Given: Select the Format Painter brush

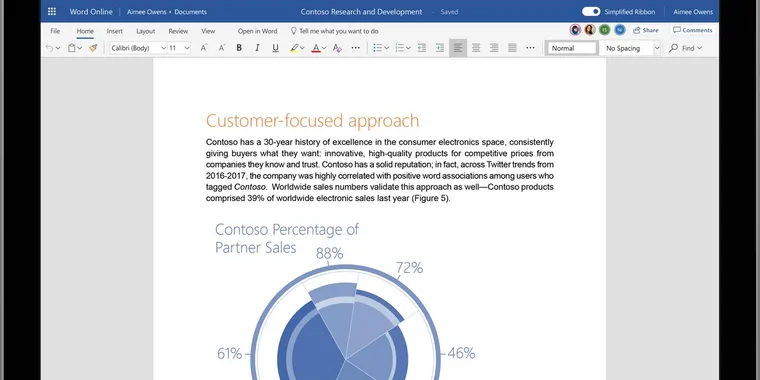Looking at the screenshot, I should (93, 48).
